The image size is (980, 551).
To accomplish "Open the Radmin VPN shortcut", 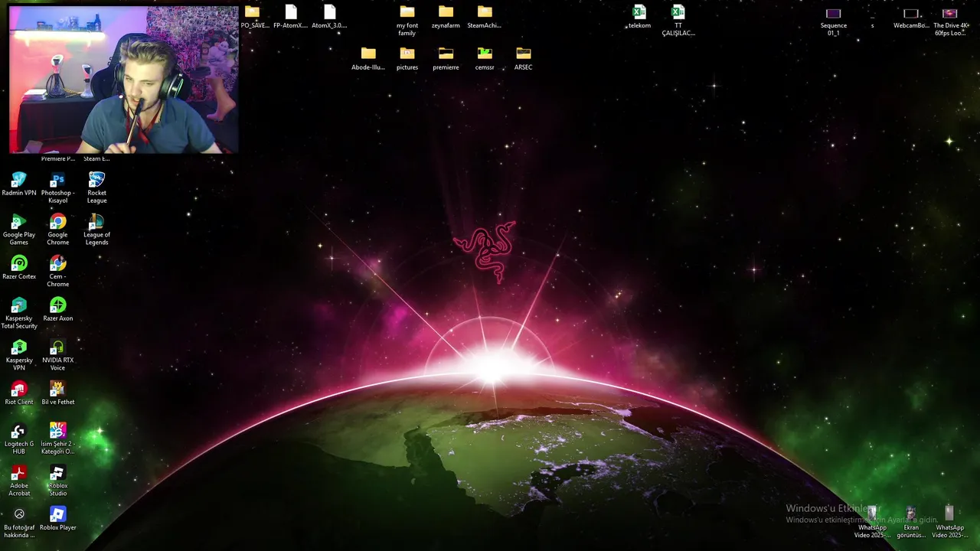I will click(19, 184).
